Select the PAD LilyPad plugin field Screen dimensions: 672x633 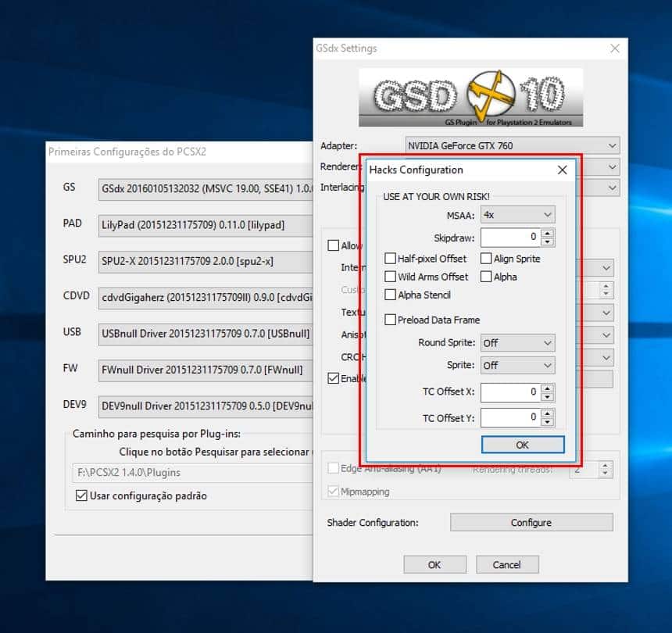pos(206,225)
